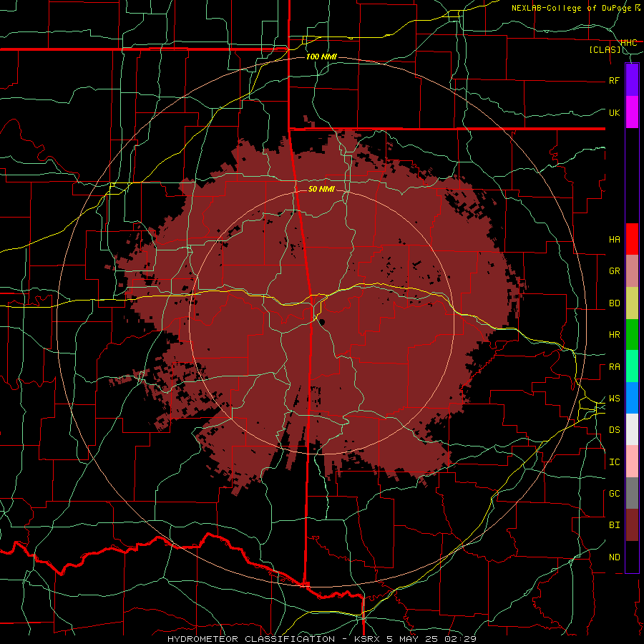
Task: Click the WS blue legend swatch
Action: click(632, 398)
